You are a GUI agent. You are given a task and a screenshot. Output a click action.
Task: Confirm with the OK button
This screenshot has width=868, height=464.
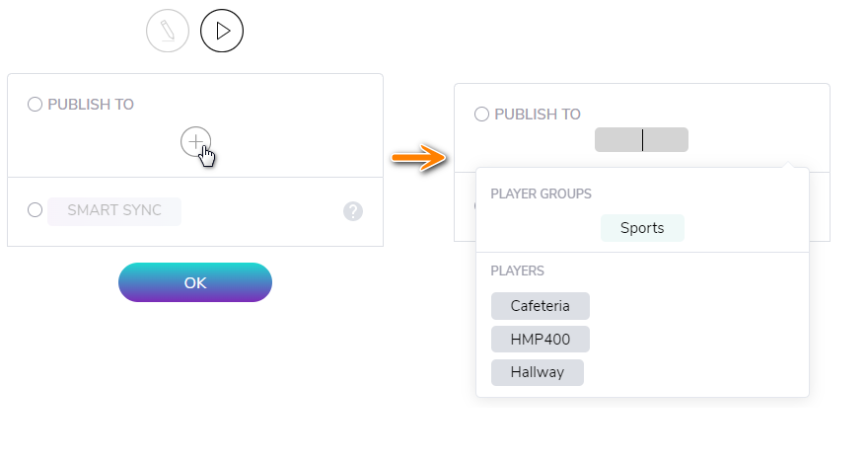195,282
